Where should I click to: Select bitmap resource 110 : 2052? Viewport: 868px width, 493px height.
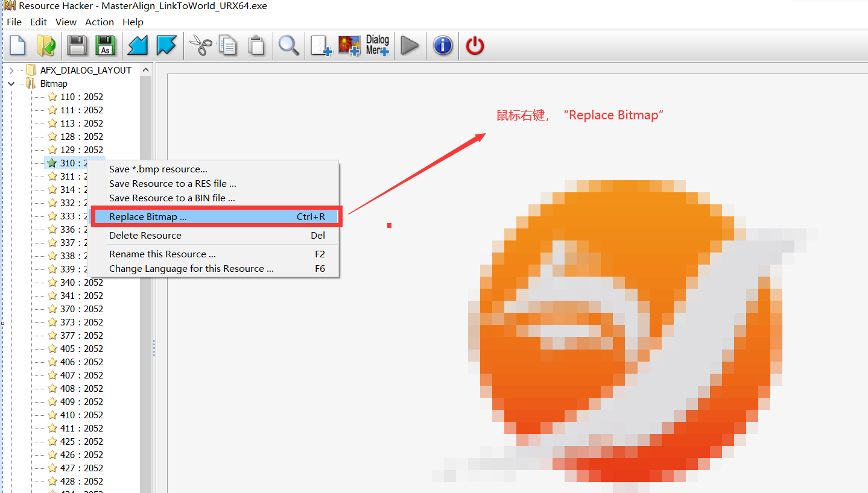tap(81, 97)
